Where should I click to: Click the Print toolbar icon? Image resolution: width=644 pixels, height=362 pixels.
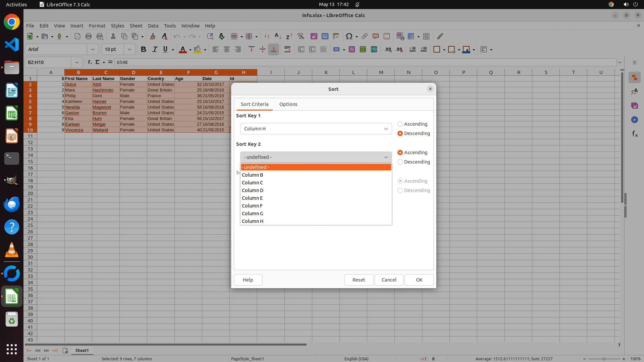click(89, 36)
